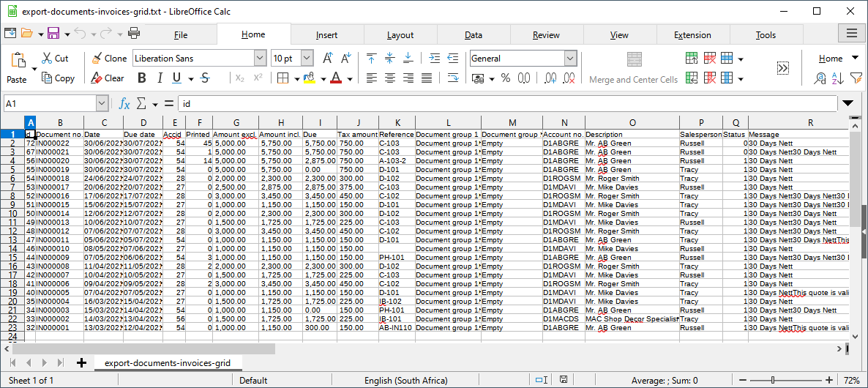Select the Clone formatting tool
The image size is (868, 388).
[x=108, y=58]
